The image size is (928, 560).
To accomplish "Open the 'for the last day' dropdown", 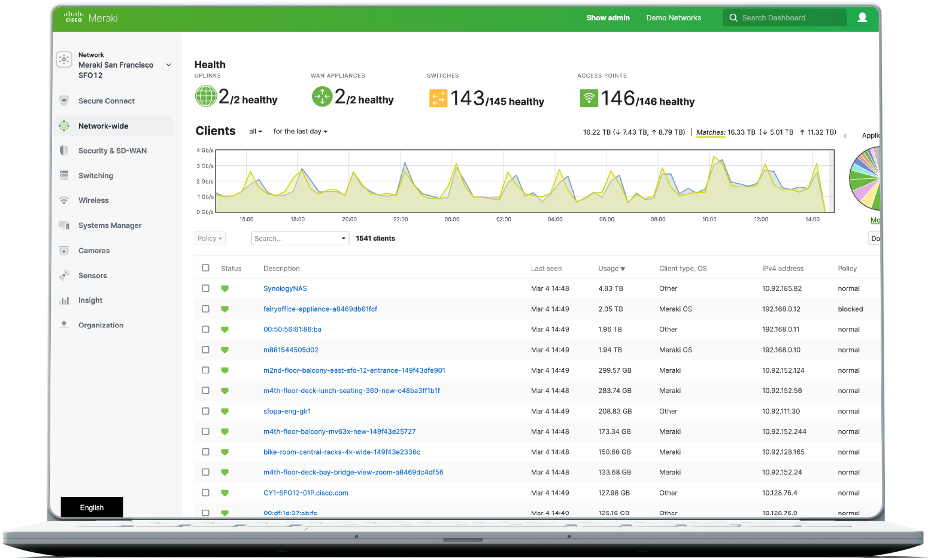I will (x=300, y=131).
